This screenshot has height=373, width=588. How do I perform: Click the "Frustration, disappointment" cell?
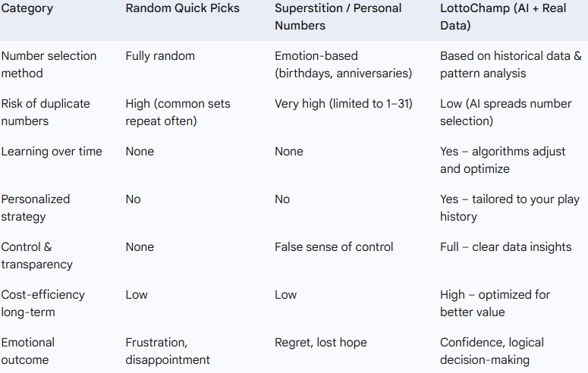click(x=168, y=351)
